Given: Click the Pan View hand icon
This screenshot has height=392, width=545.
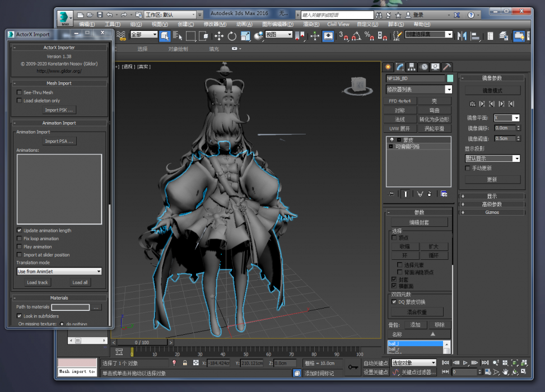Looking at the screenshot, I should (506, 372).
